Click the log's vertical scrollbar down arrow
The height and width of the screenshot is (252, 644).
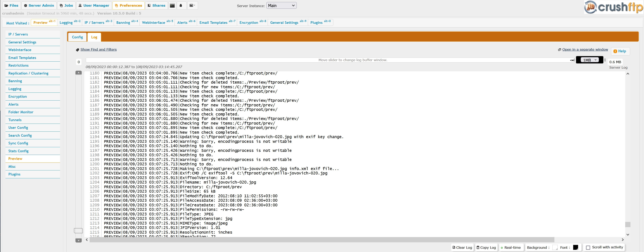click(x=628, y=235)
